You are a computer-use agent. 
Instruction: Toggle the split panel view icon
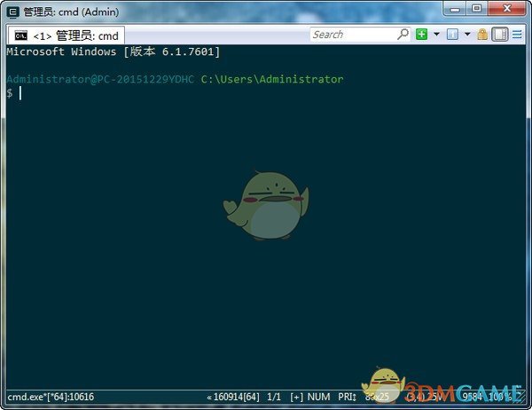[x=500, y=35]
